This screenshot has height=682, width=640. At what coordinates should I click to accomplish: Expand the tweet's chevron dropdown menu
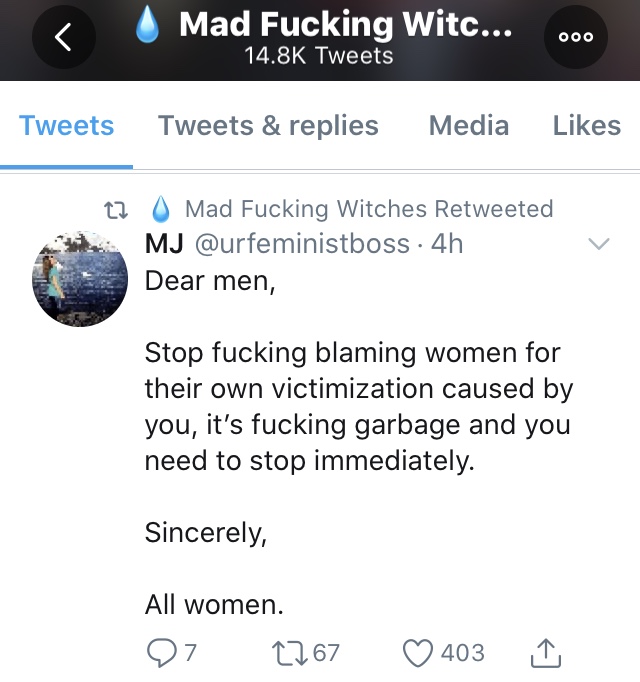pos(597,244)
